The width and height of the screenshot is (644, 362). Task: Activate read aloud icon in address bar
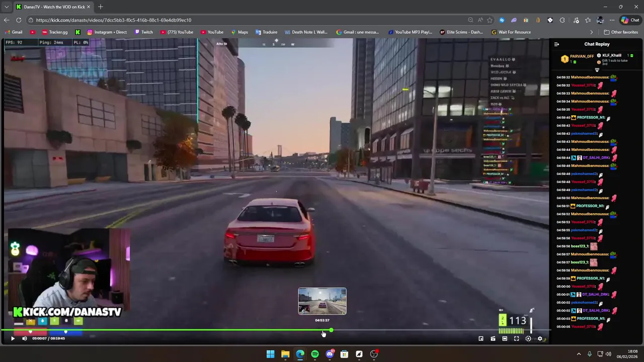(x=480, y=20)
